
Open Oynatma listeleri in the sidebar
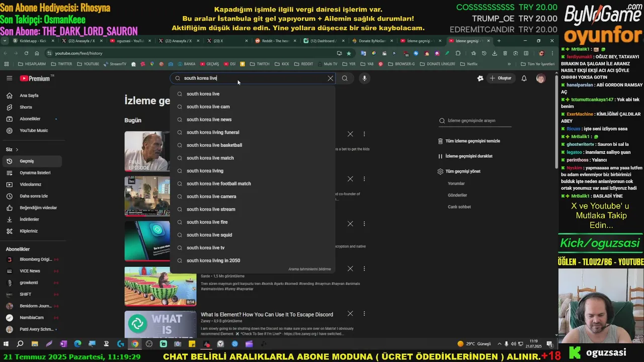[31, 172]
